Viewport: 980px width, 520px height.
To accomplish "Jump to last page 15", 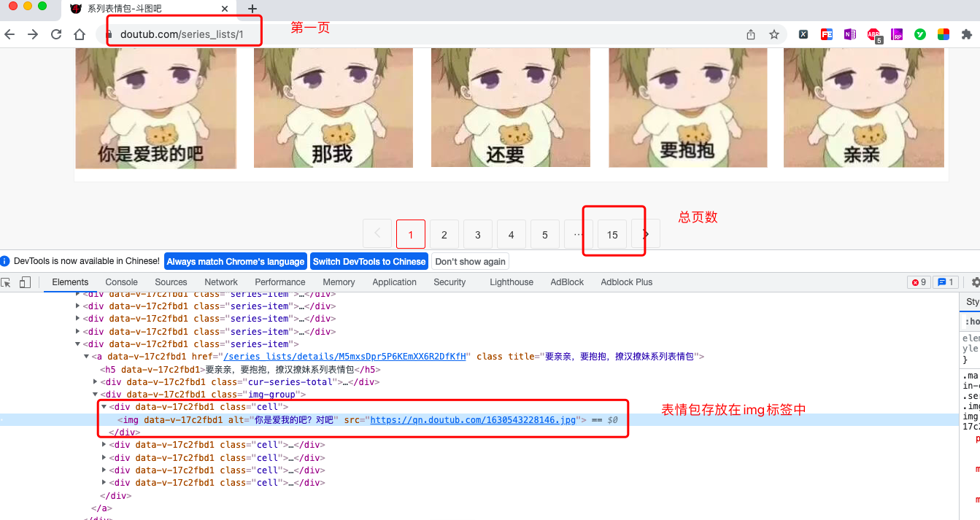I will (612, 234).
